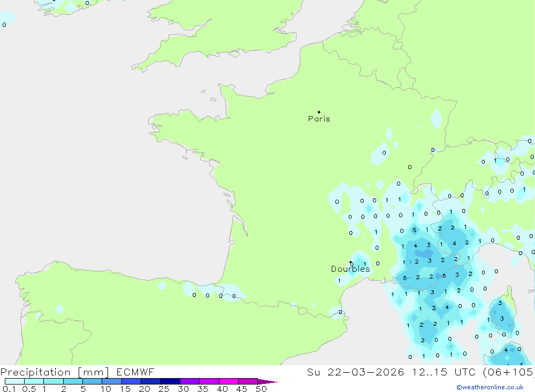
Task: Click the legend value '10'
Action: (106, 389)
